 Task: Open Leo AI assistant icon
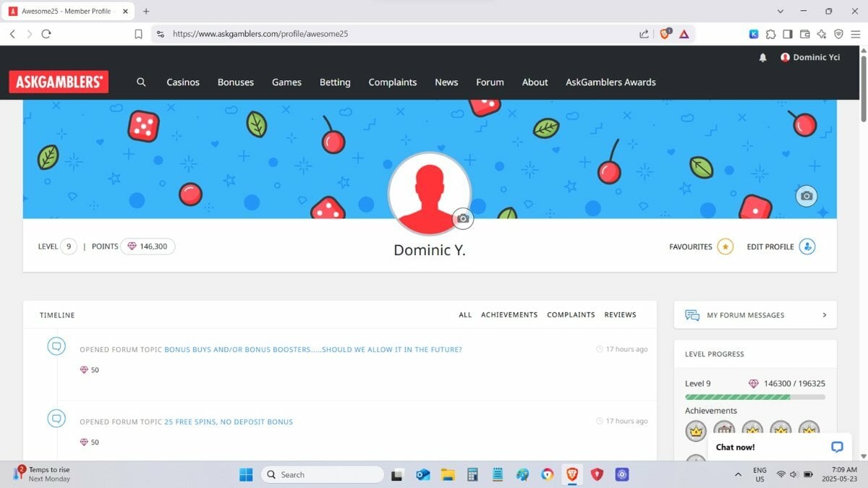pos(822,34)
